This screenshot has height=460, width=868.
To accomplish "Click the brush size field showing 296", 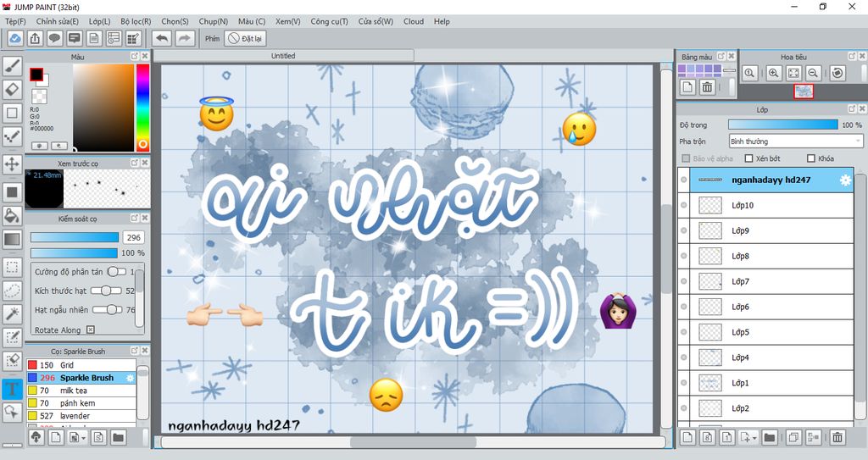I will [x=133, y=237].
